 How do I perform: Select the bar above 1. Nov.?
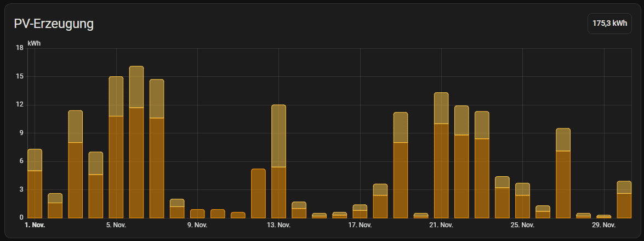click(x=35, y=183)
